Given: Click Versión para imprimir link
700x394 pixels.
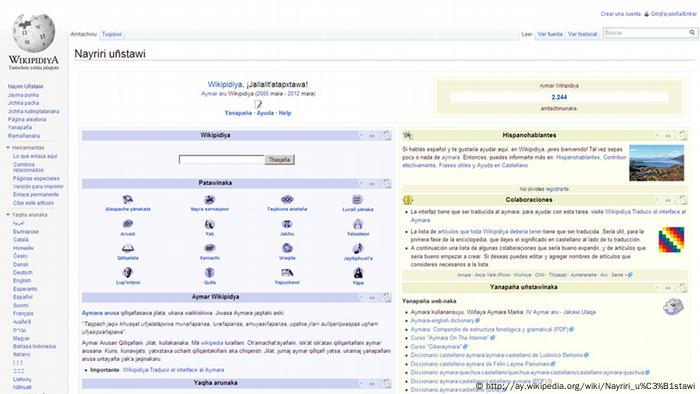Looking at the screenshot, I should [x=38, y=187].
